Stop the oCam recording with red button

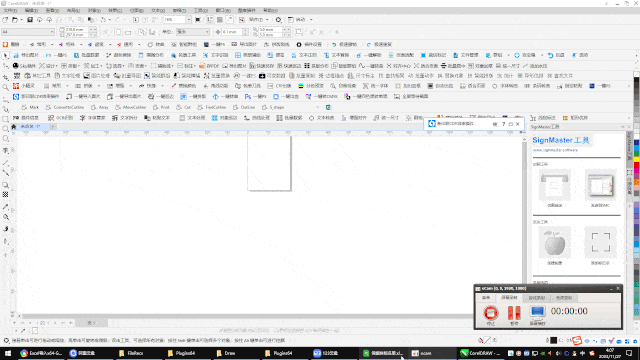click(x=491, y=313)
